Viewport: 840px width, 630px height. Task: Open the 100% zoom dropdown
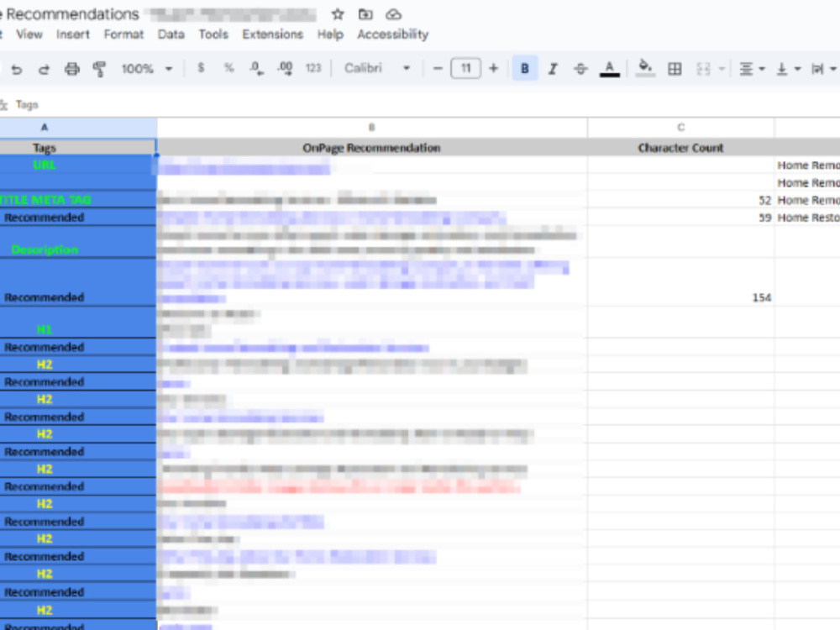tap(147, 69)
